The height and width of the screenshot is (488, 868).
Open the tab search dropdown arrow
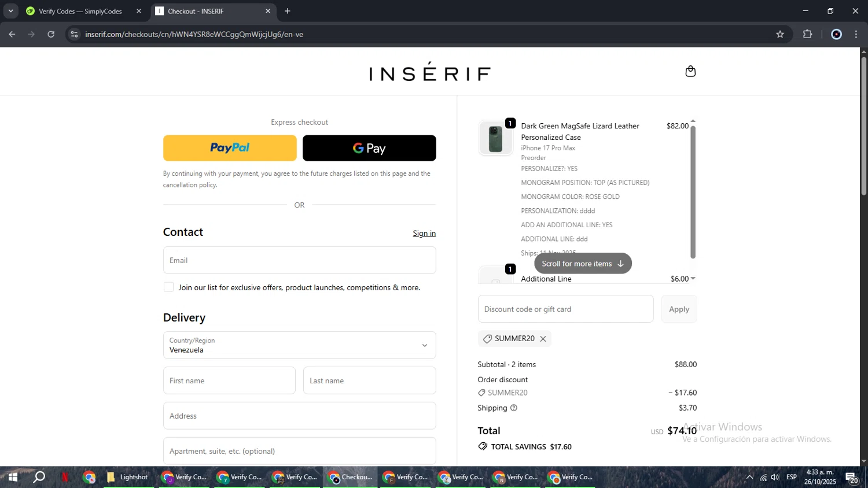[x=10, y=11]
